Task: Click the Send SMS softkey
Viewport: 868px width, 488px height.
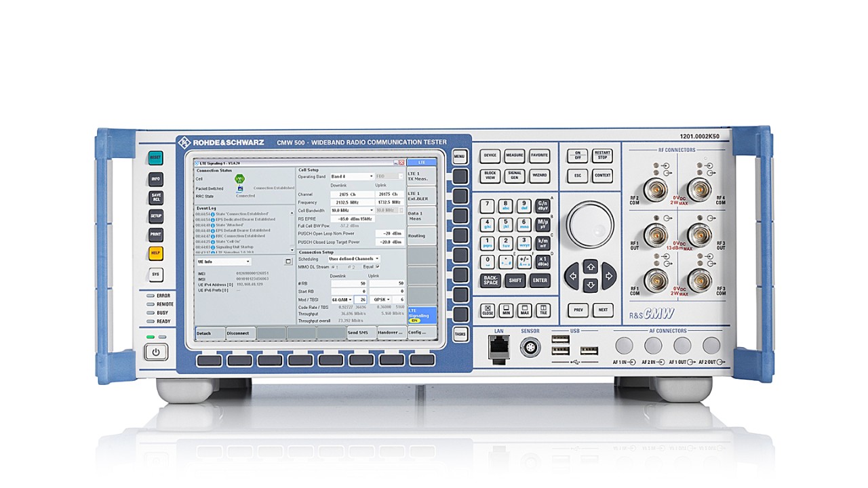Action: click(x=361, y=333)
